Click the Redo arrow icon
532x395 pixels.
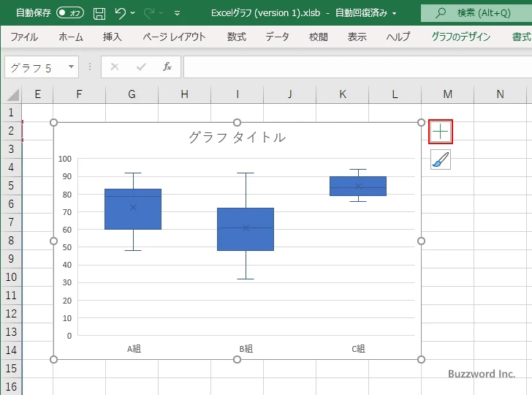149,13
